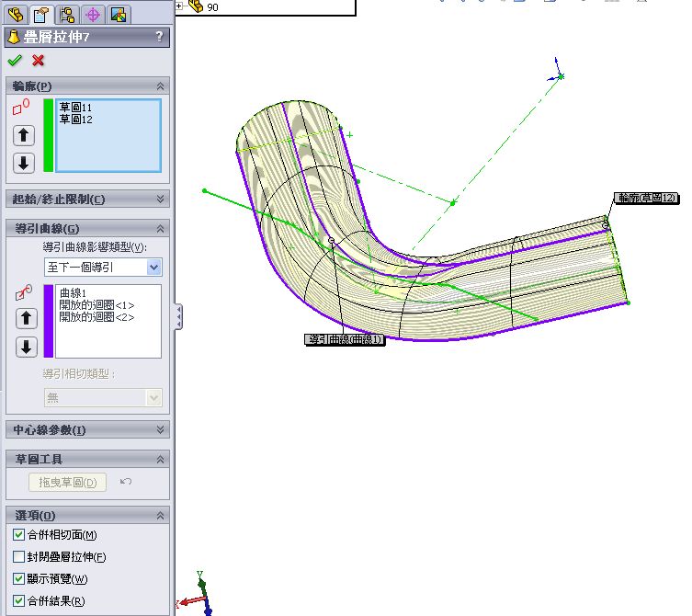Click the loft feature icon in title

(x=14, y=37)
